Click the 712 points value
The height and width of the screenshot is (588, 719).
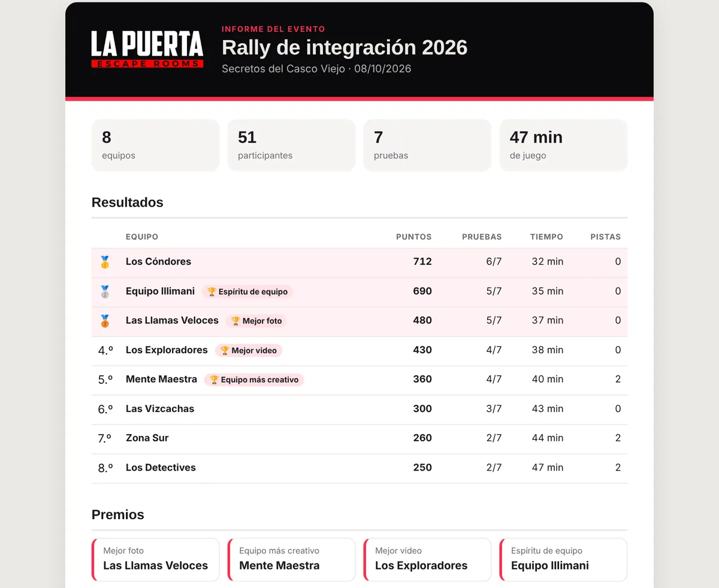click(422, 262)
